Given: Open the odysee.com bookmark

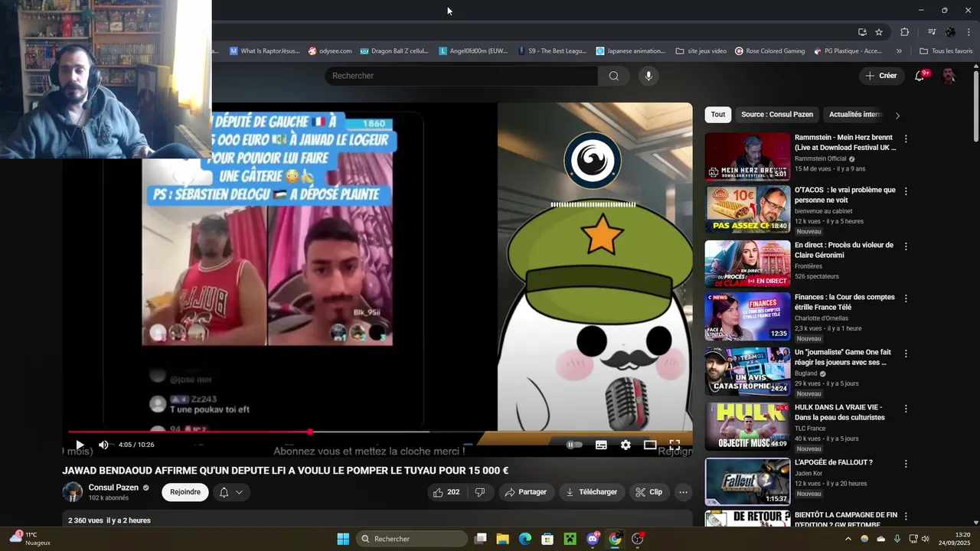Looking at the screenshot, I should point(330,51).
